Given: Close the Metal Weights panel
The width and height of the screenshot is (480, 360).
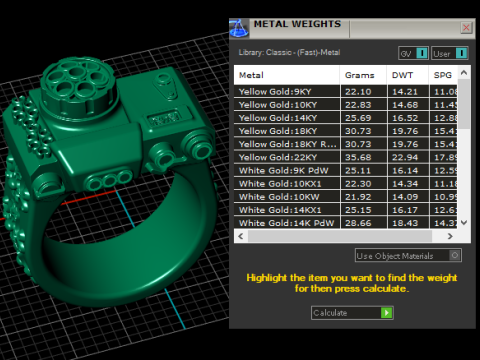Looking at the screenshot, I should [466, 27].
